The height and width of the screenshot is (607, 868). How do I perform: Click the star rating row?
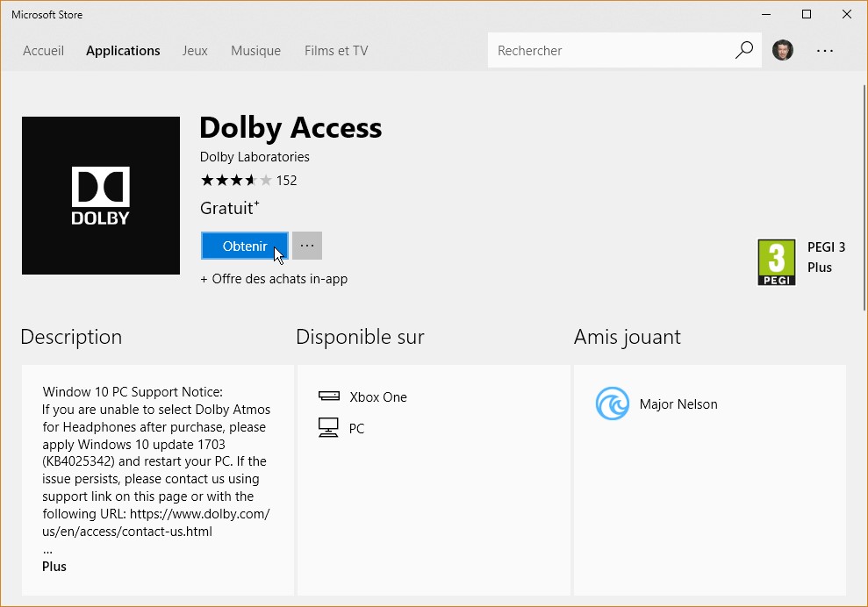[237, 181]
